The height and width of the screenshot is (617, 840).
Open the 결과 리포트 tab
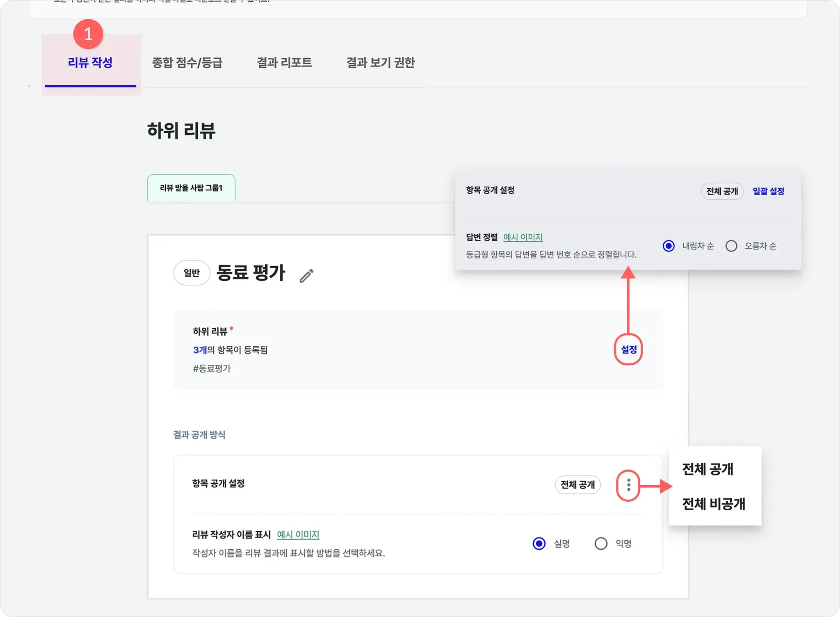[284, 63]
